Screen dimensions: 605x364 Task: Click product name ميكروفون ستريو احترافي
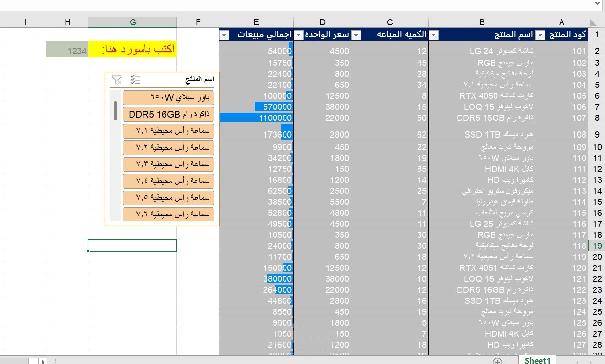tap(482, 191)
